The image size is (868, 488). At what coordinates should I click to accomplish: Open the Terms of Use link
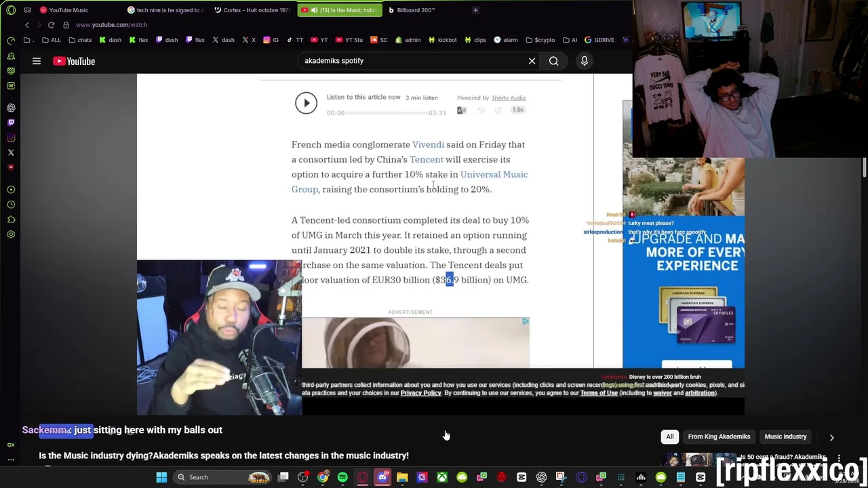pos(599,393)
